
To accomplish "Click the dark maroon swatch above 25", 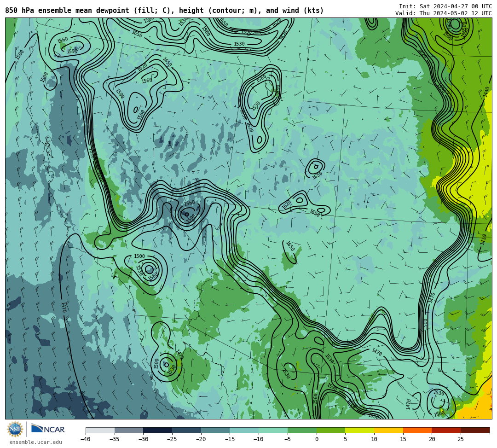I will click(x=475, y=430).
